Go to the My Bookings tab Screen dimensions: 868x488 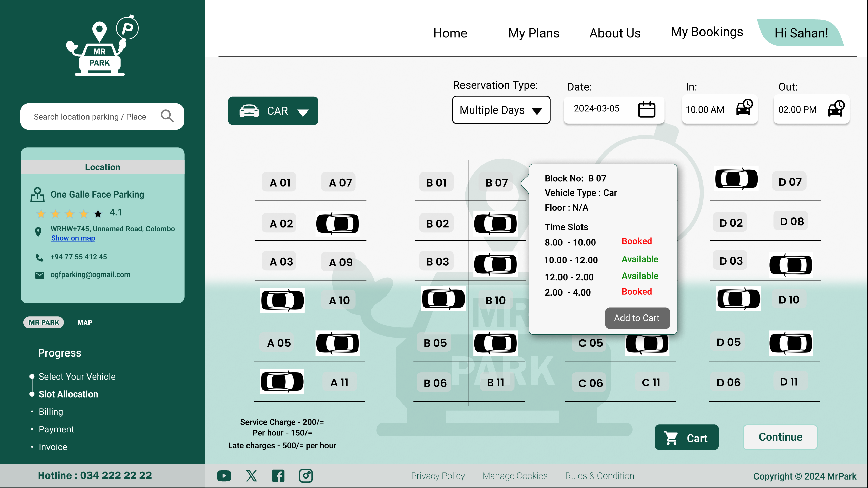click(x=707, y=32)
